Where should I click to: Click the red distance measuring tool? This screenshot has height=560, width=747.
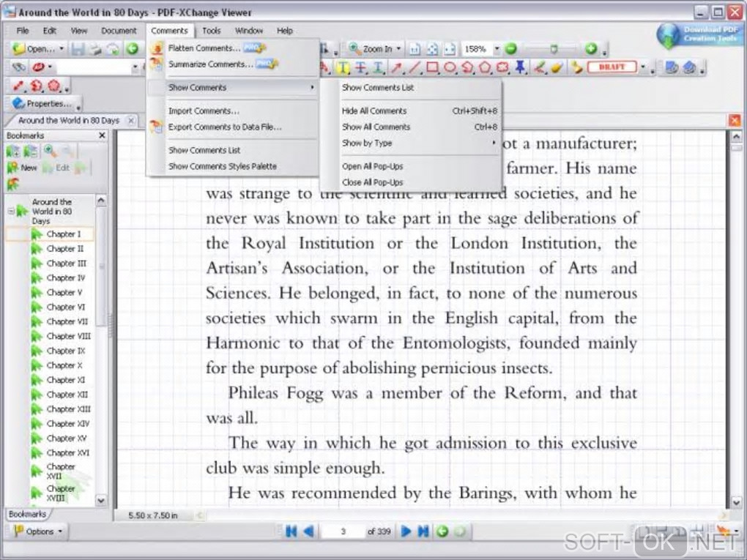pyautogui.click(x=18, y=86)
